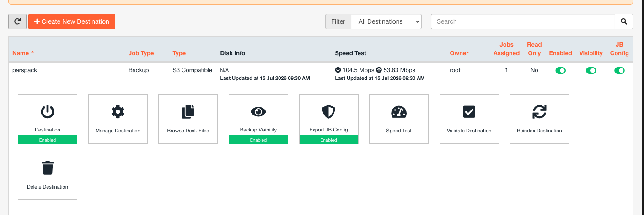Click the S3 Compatible type cell
Image resolution: width=644 pixels, height=215 pixels.
click(193, 70)
